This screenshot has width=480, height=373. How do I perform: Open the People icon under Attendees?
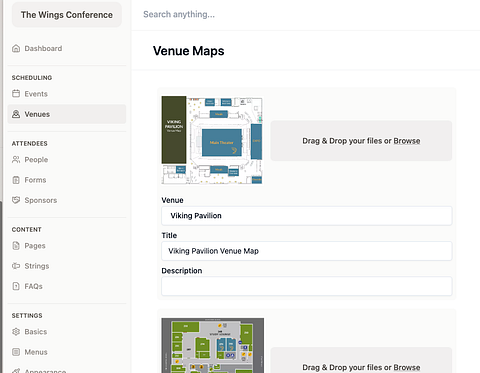pyautogui.click(x=16, y=159)
